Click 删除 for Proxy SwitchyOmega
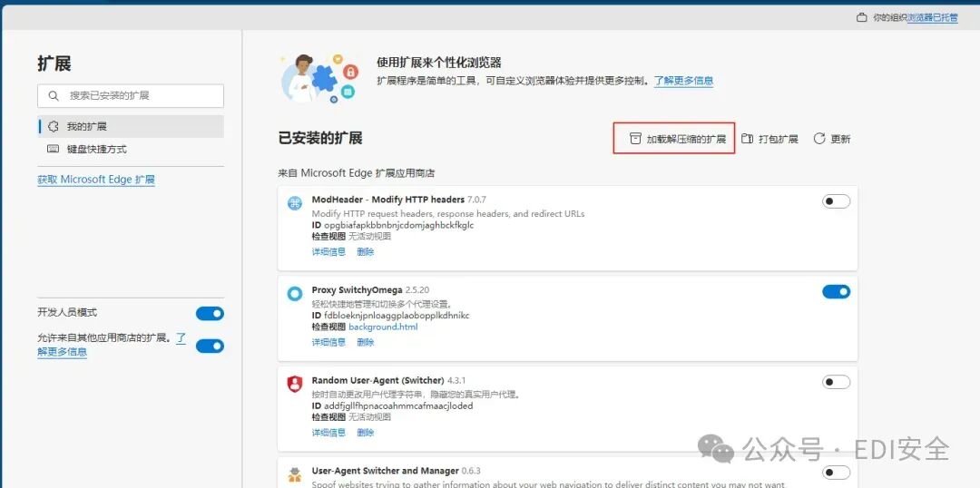 tap(366, 342)
